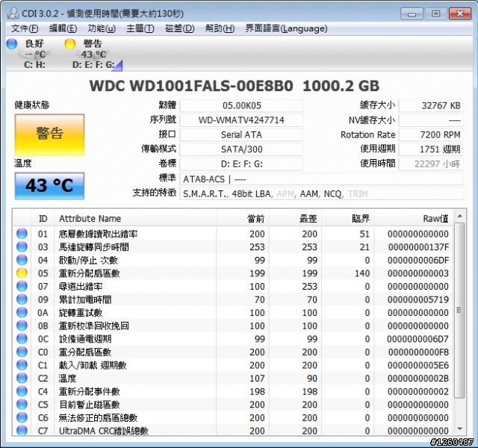Close the CDI window
Viewport: 478px width, 448px height.
pyautogui.click(x=460, y=13)
